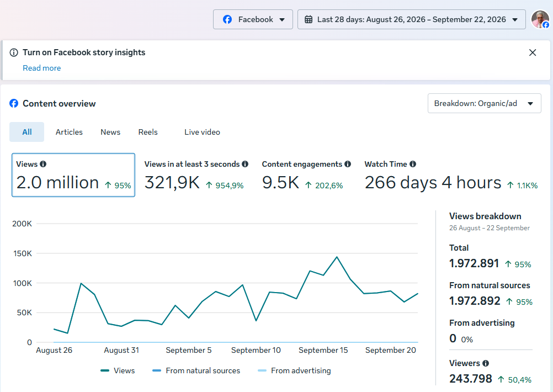The width and height of the screenshot is (553, 392).
Task: Click the 266 days 4 hours value
Action: 433,183
